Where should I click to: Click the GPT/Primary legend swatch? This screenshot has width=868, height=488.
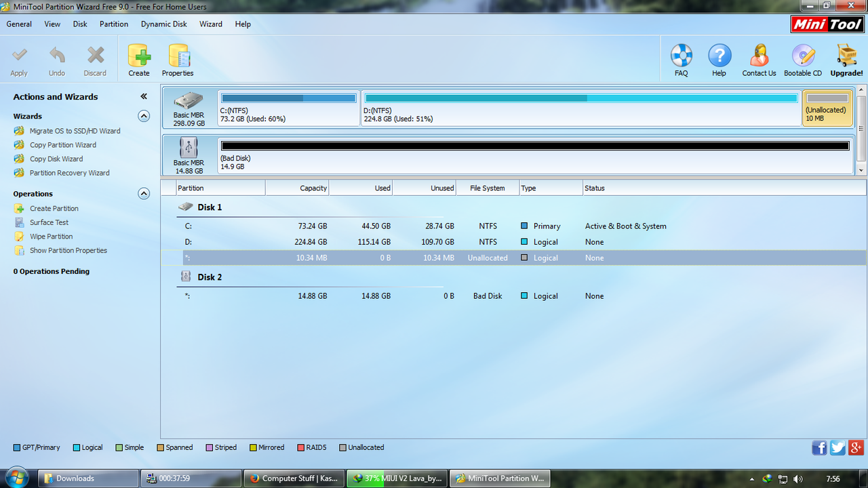17,447
